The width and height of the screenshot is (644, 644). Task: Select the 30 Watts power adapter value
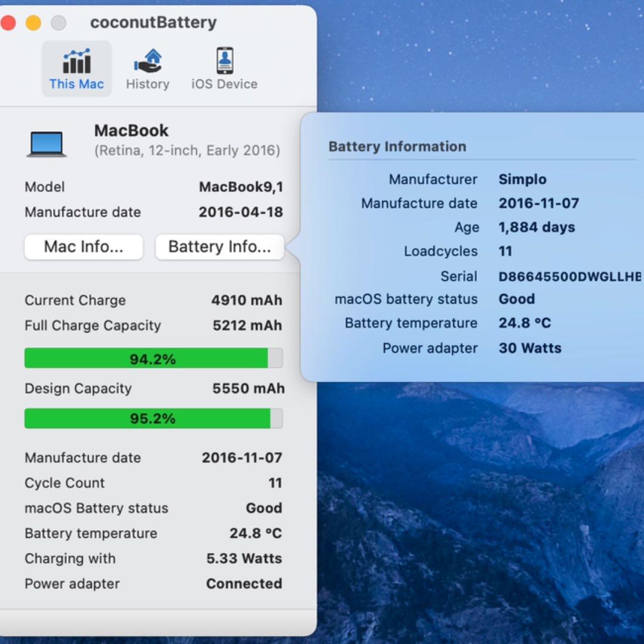tap(530, 348)
